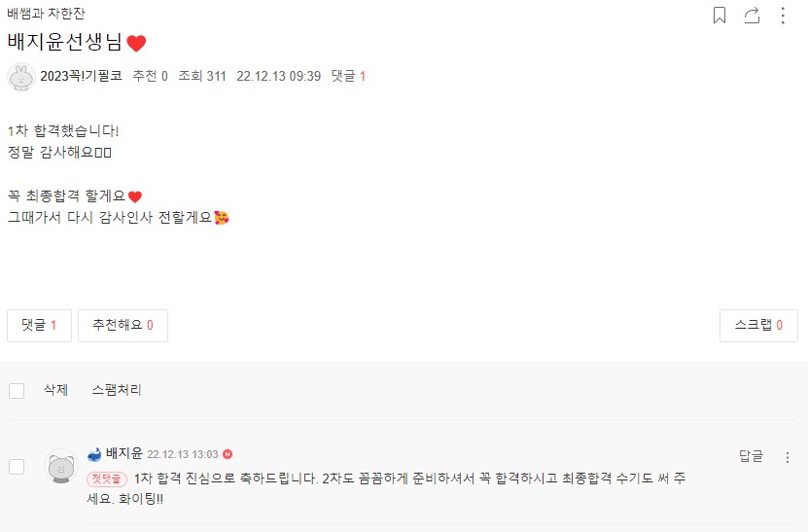Open the post's three-dot options menu
808x532 pixels.
tap(784, 16)
